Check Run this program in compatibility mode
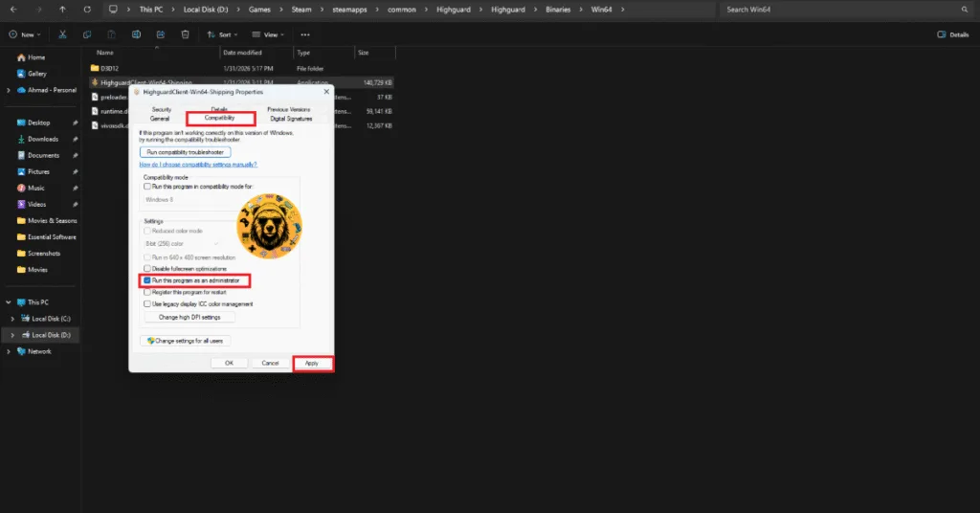This screenshot has height=513, width=980. point(147,187)
